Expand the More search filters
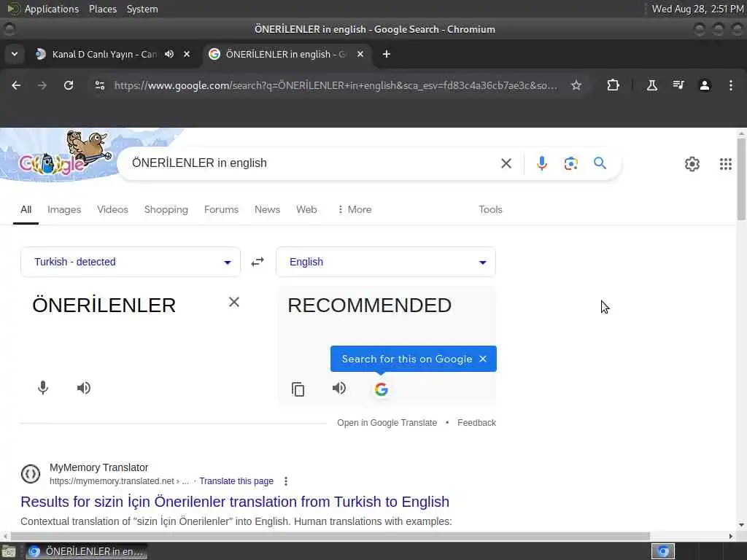 [355, 209]
